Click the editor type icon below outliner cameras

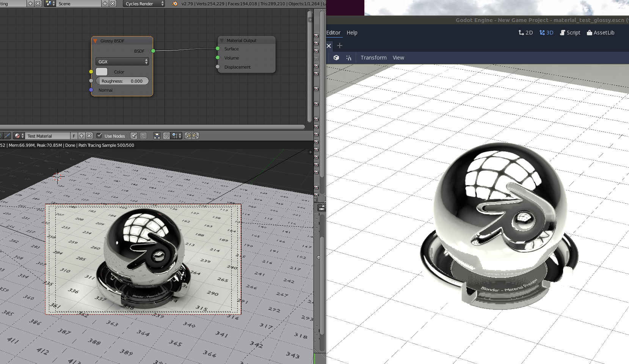point(322,208)
